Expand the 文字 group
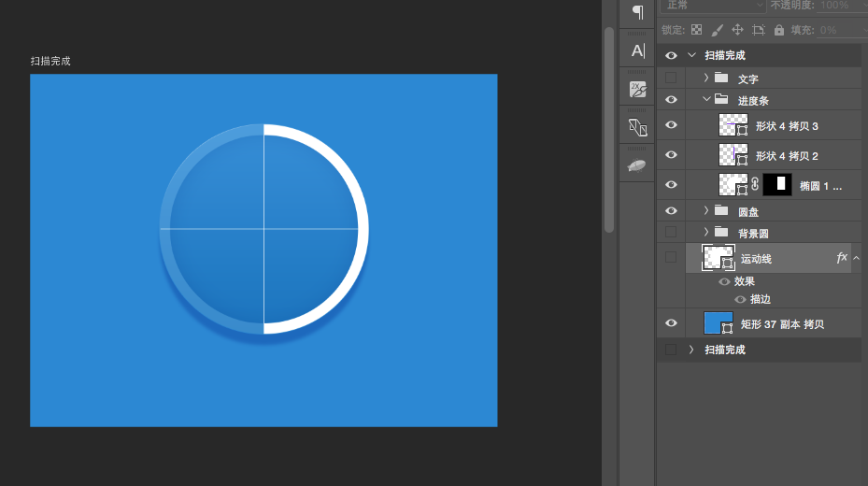 [705, 78]
